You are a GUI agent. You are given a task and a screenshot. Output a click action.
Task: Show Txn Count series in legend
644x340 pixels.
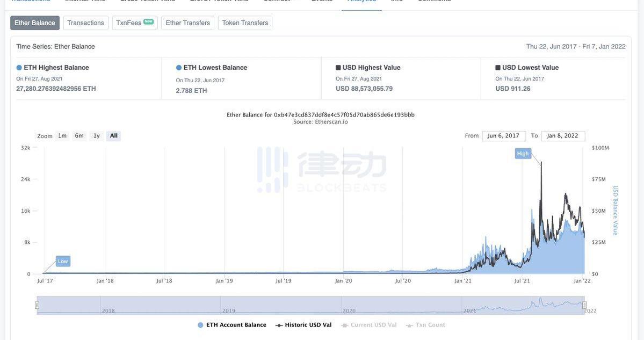point(425,325)
